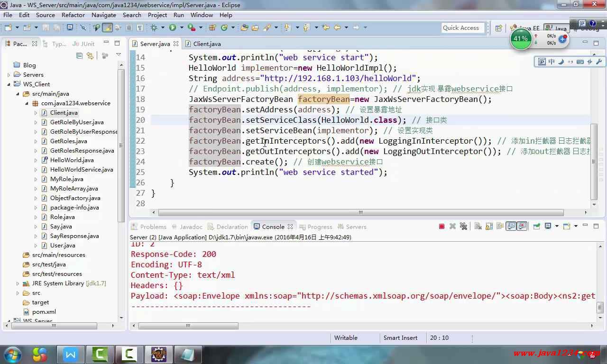Screen dimensions: 607x364
Task: Expand JRE System Library node
Action: 18,283
